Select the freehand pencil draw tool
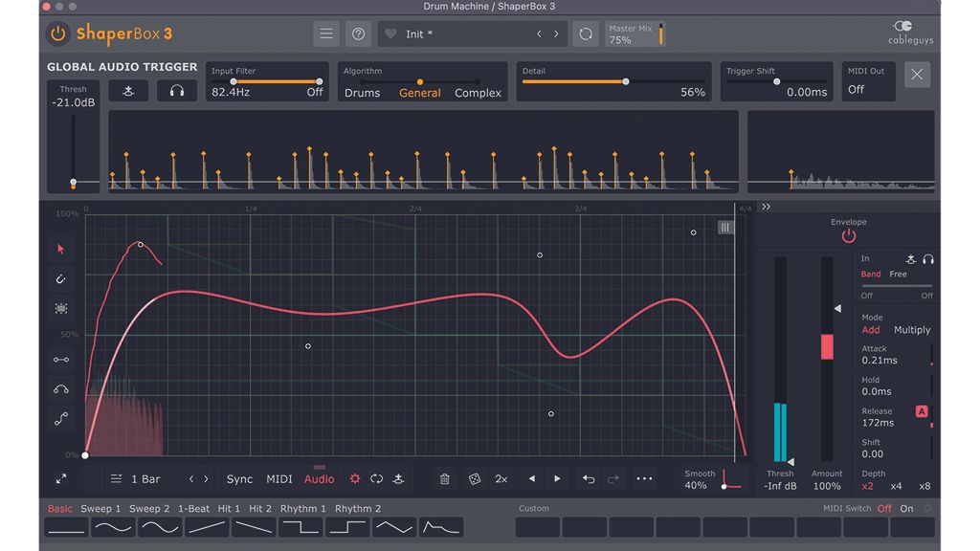980x551 pixels. tap(60, 278)
